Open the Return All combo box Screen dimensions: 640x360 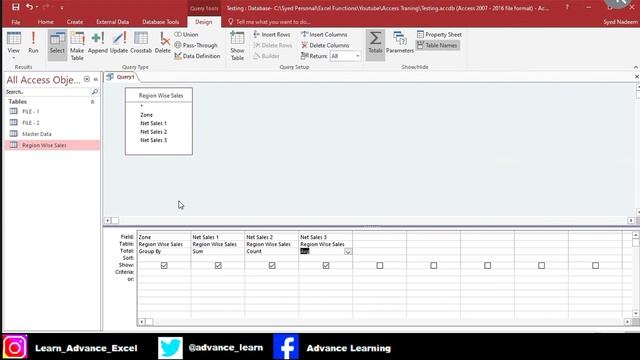pyautogui.click(x=345, y=56)
